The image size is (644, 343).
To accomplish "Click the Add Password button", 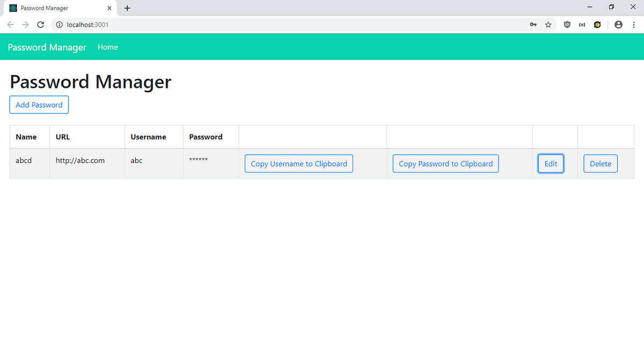I will [x=39, y=105].
